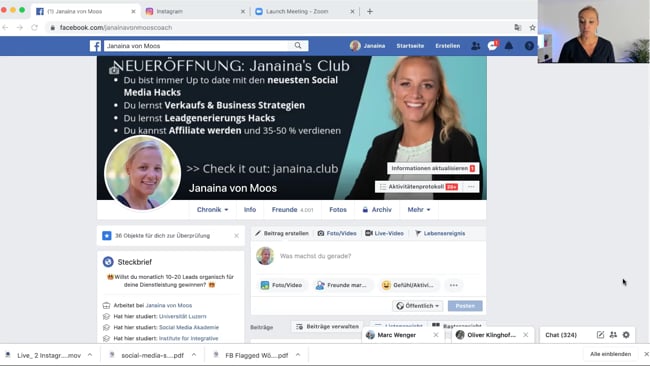650x366 pixels.
Task: Click the Facebook logo icon
Action: [95, 46]
